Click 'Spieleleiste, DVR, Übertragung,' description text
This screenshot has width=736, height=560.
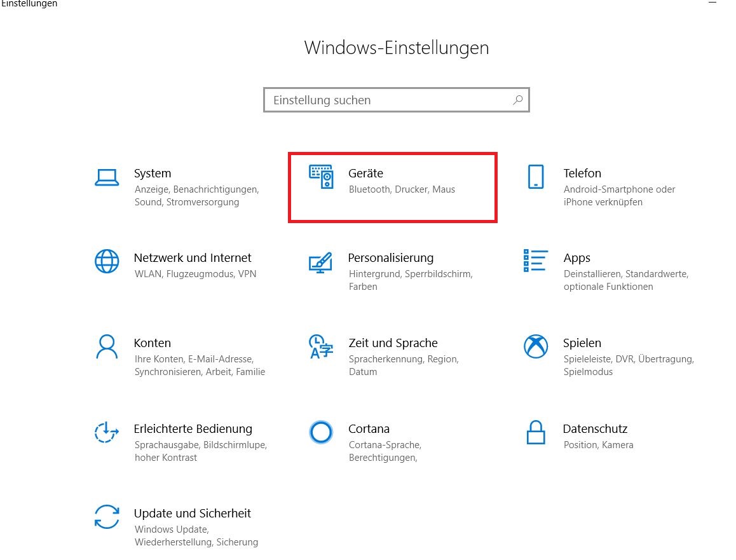[x=629, y=359]
